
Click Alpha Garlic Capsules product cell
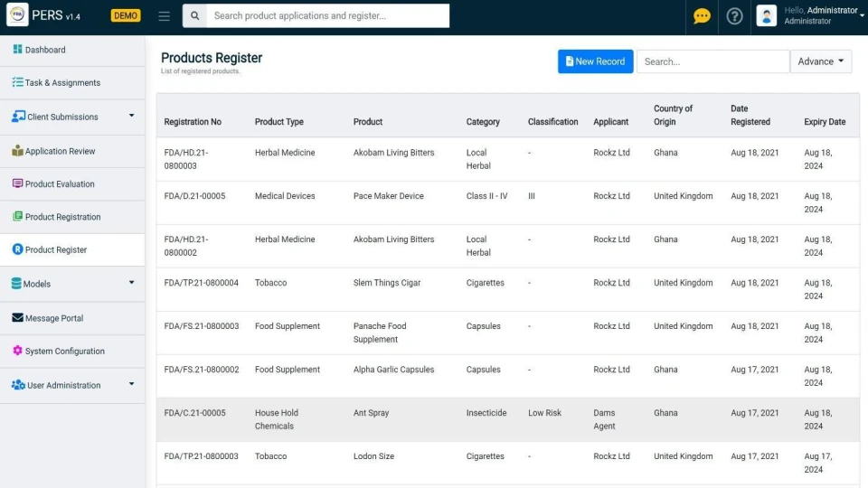pos(393,370)
